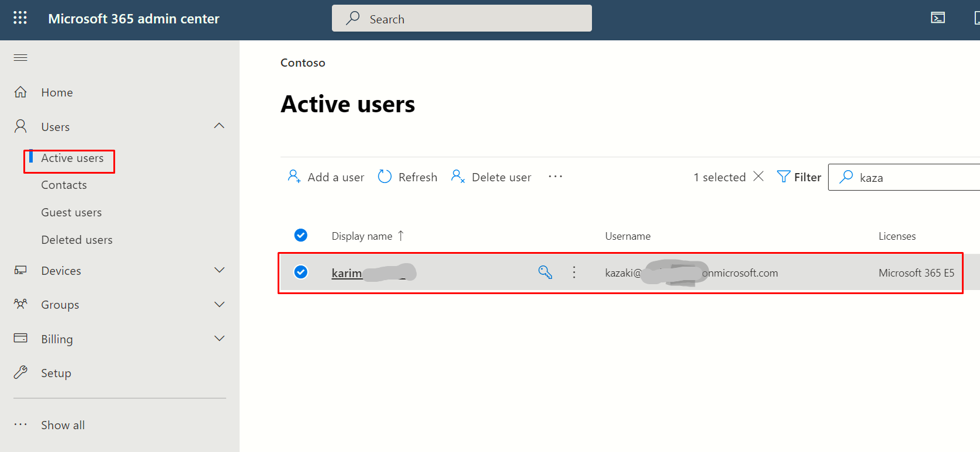Image resolution: width=980 pixels, height=452 pixels.
Task: Click the Delete user icon
Action: tap(458, 176)
